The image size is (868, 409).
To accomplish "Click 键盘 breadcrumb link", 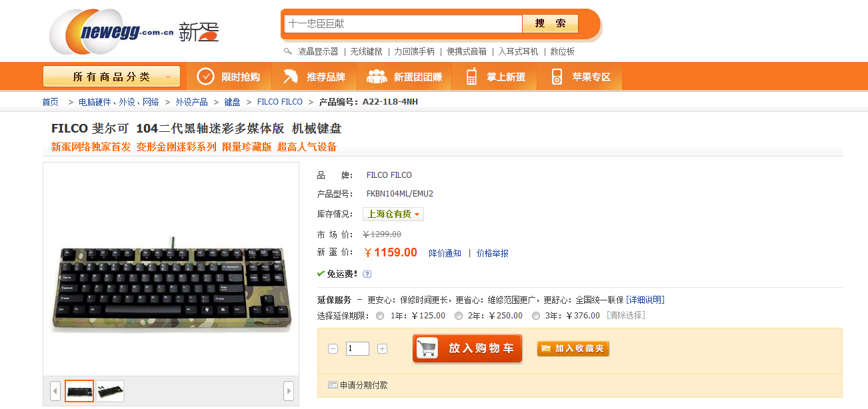I will tap(233, 102).
